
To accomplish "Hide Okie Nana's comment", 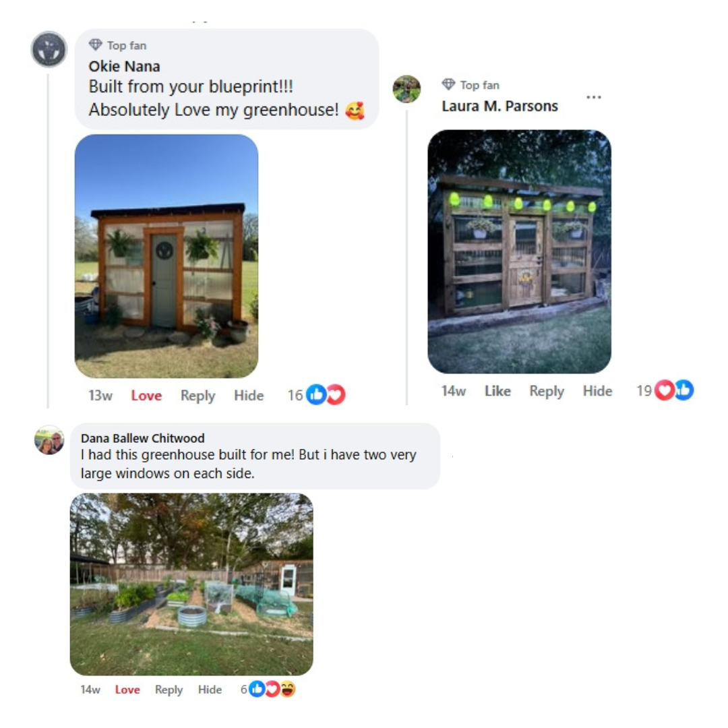I will 249,396.
